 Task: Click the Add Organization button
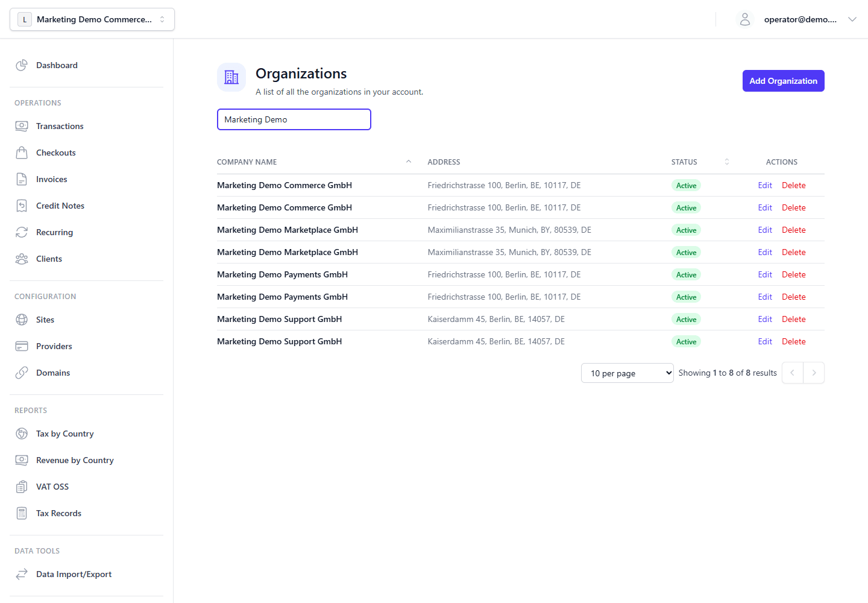coord(783,81)
